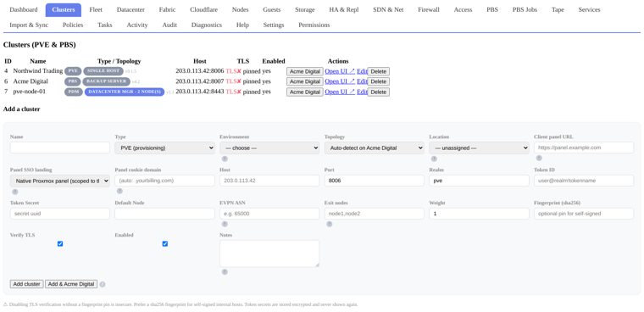Open UI link for pve-node-01

340,92
